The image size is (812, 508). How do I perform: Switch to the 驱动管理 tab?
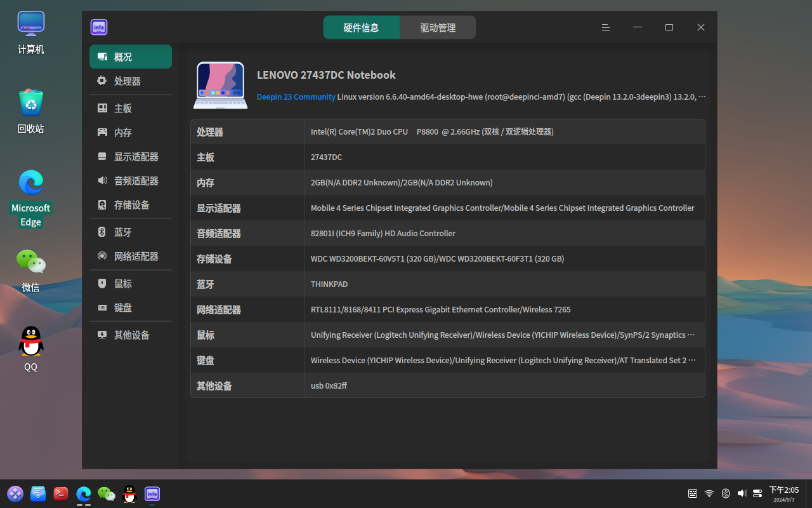pyautogui.click(x=438, y=27)
